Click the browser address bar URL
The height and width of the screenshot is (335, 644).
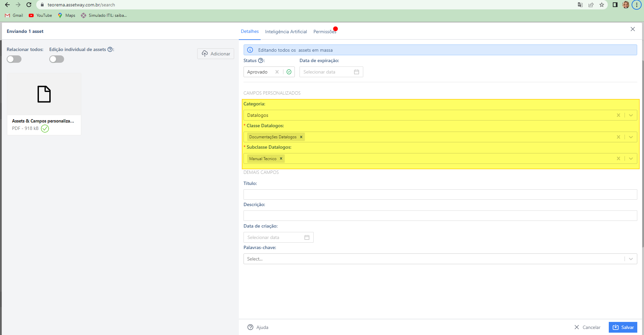tap(81, 5)
